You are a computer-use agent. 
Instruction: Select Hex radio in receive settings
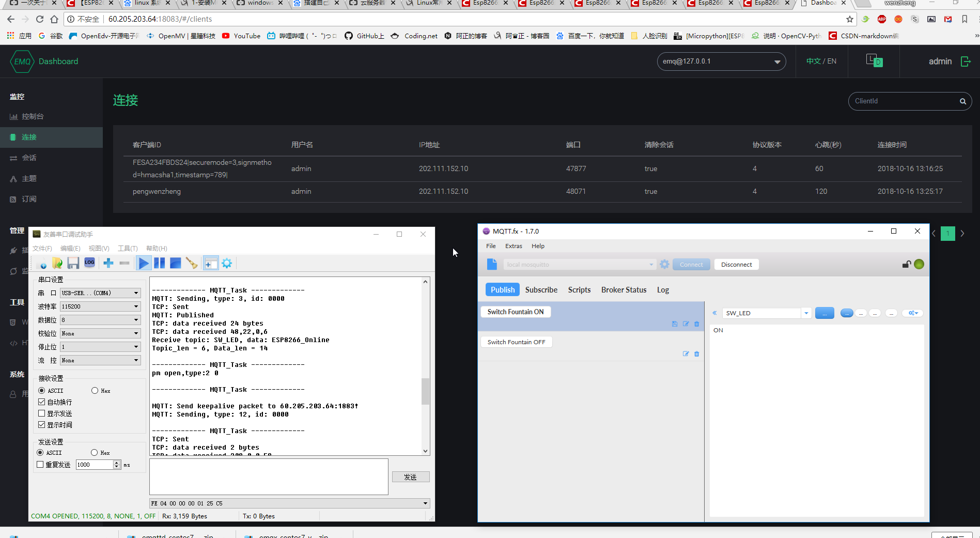point(95,391)
